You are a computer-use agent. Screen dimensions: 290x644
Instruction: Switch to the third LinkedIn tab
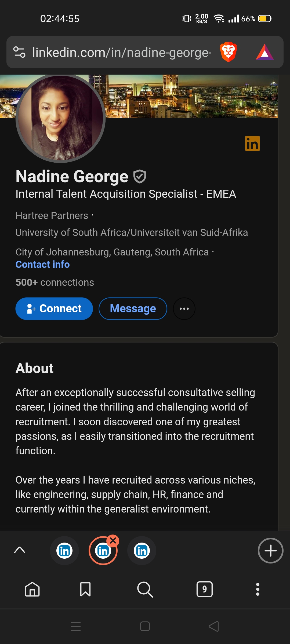(142, 551)
